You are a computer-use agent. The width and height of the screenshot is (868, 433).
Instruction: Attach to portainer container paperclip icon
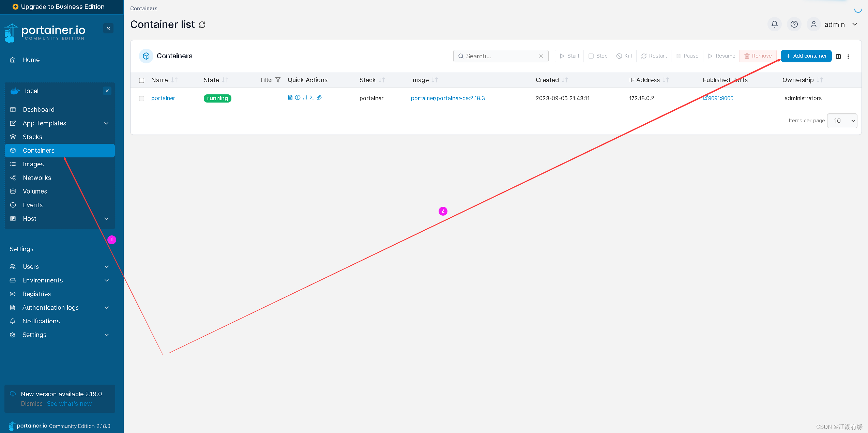click(319, 97)
